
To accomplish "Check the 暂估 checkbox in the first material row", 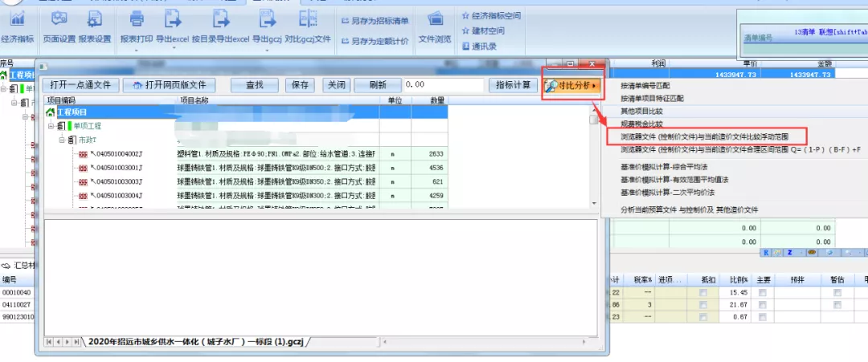I will pos(837,293).
